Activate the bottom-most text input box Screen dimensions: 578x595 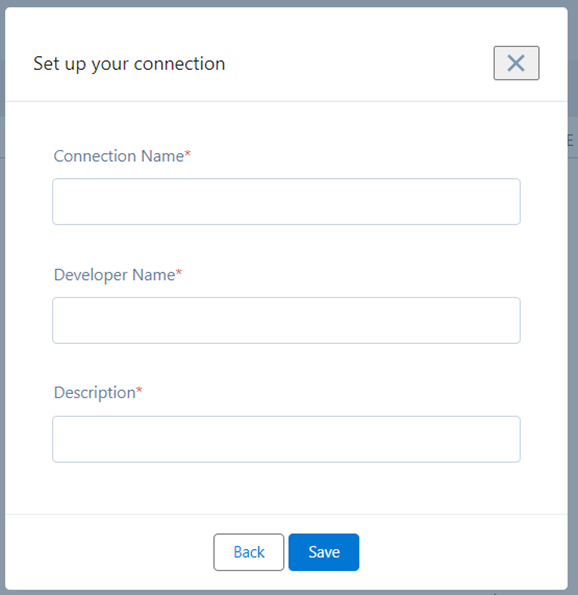click(x=286, y=439)
